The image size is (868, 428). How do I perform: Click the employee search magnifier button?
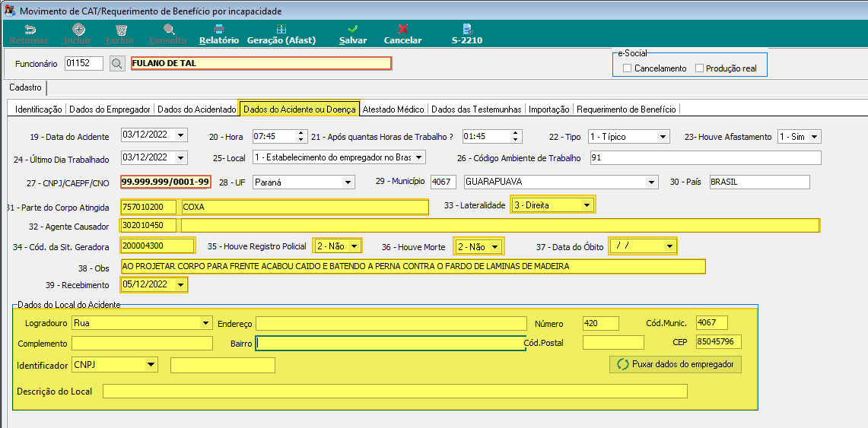click(117, 64)
